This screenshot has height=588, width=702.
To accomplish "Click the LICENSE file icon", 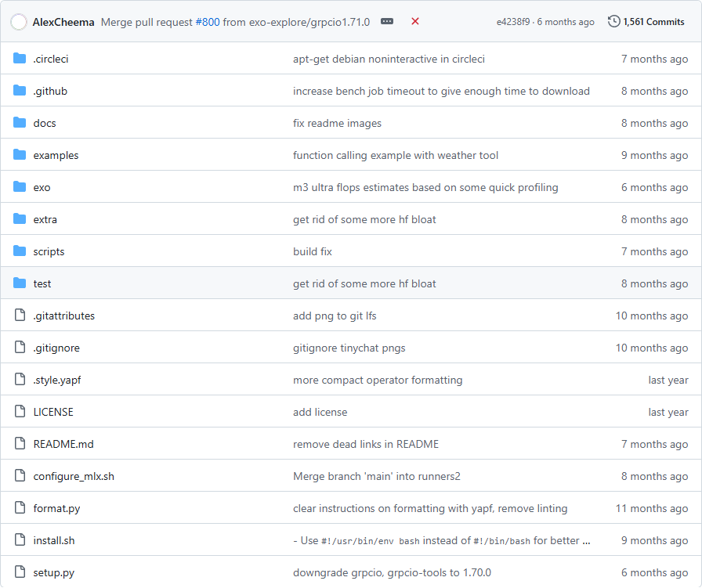I will (20, 412).
